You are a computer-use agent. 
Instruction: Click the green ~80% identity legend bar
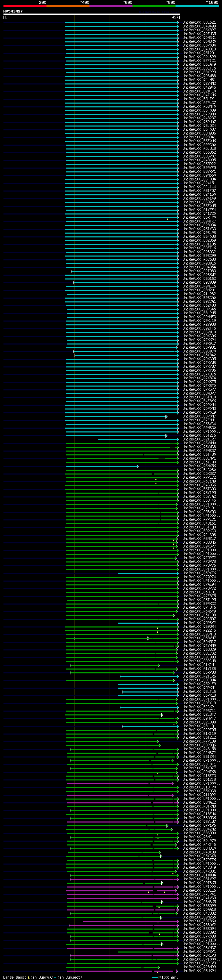tap(154, 6)
